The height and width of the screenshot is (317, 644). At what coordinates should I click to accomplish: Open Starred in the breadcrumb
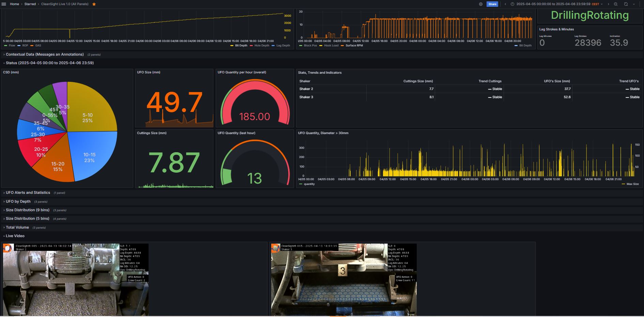[x=30, y=4]
